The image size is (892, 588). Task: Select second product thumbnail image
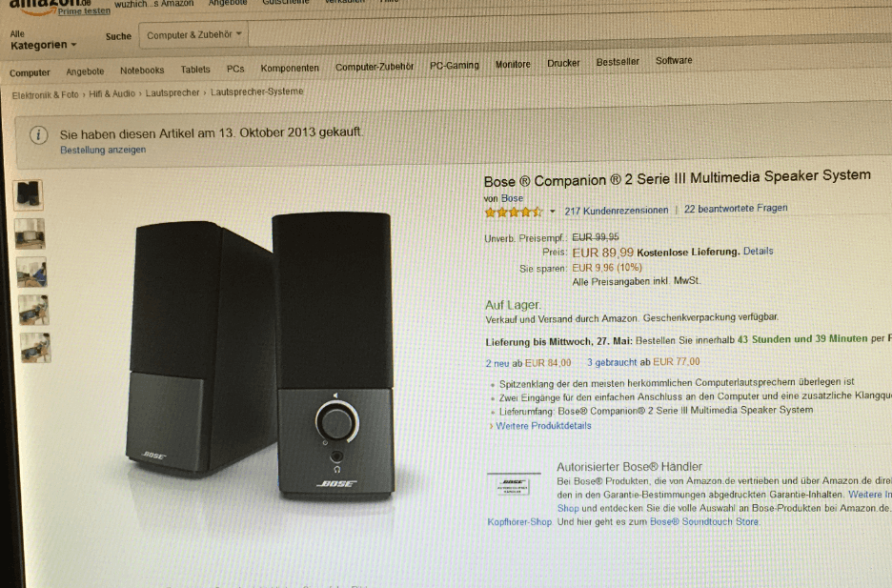[30, 233]
